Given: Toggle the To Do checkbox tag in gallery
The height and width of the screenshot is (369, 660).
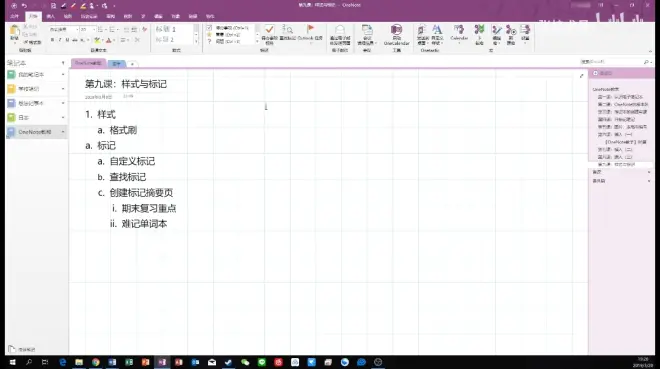Looking at the screenshot, I should click(x=209, y=28).
